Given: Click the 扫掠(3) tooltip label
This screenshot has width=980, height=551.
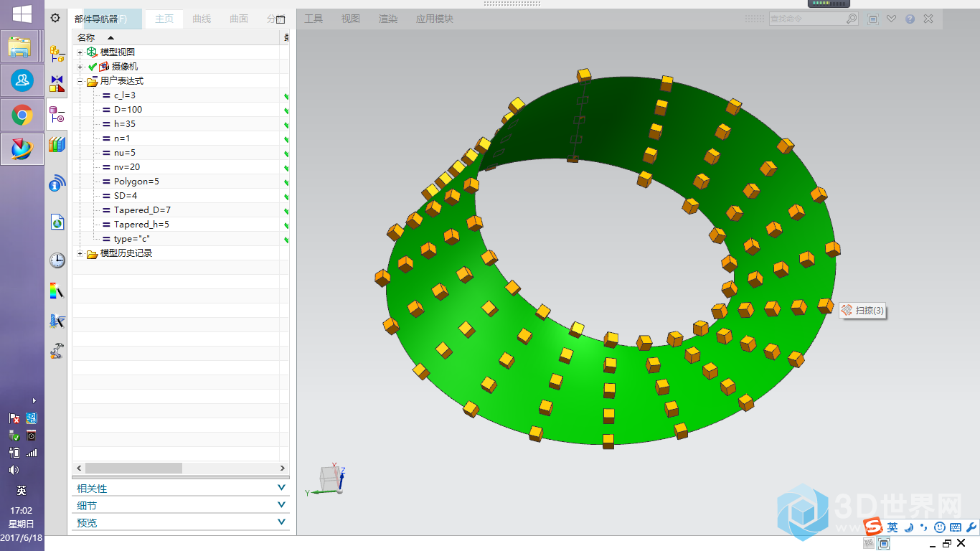Looking at the screenshot, I should [x=863, y=311].
